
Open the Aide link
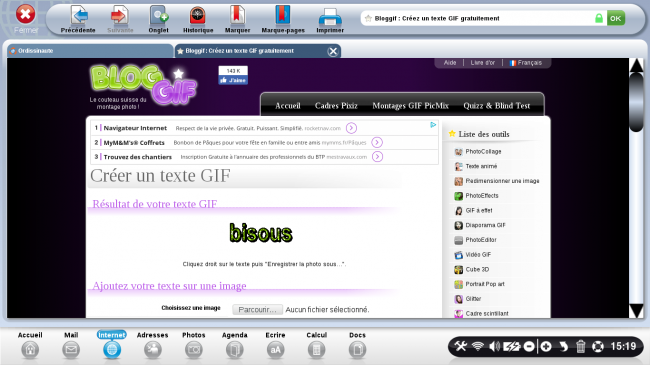[x=450, y=63]
